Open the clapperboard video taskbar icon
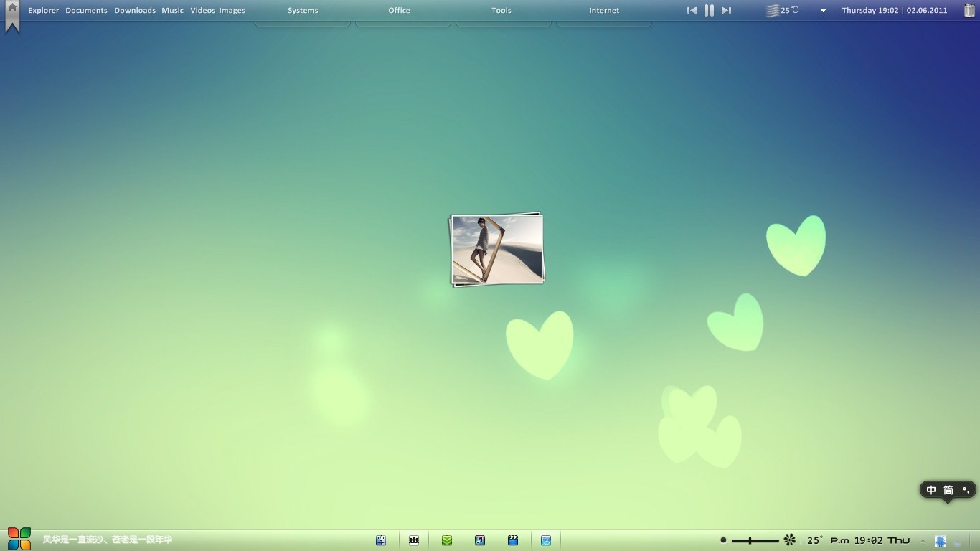 coord(513,540)
